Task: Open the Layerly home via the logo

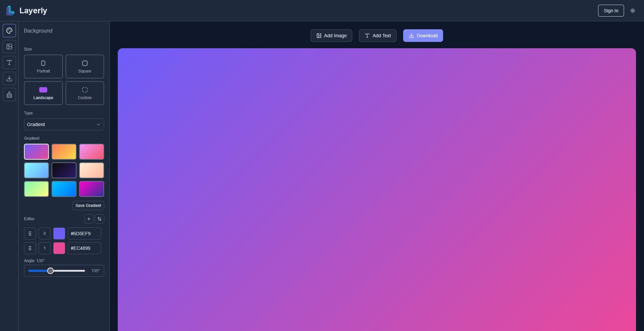Action: point(27,10)
